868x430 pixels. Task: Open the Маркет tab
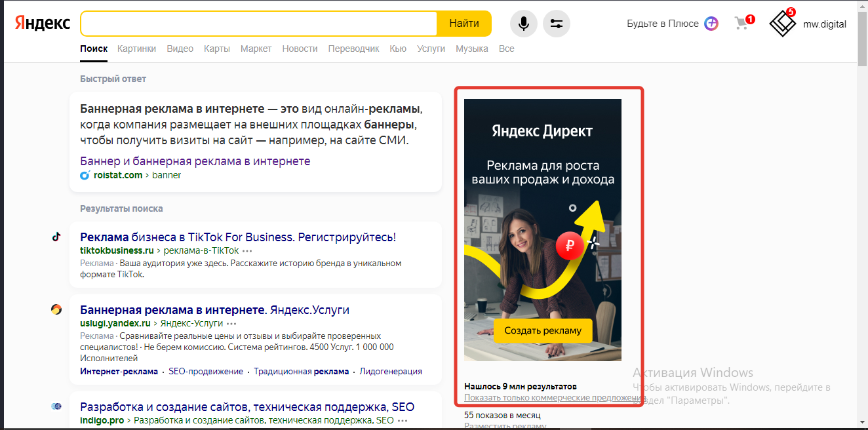[256, 49]
